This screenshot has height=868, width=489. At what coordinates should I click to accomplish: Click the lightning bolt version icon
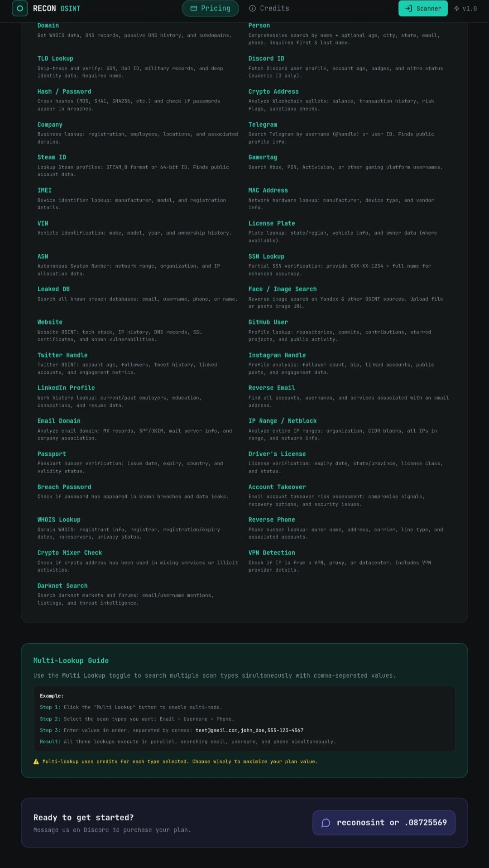[x=457, y=9]
